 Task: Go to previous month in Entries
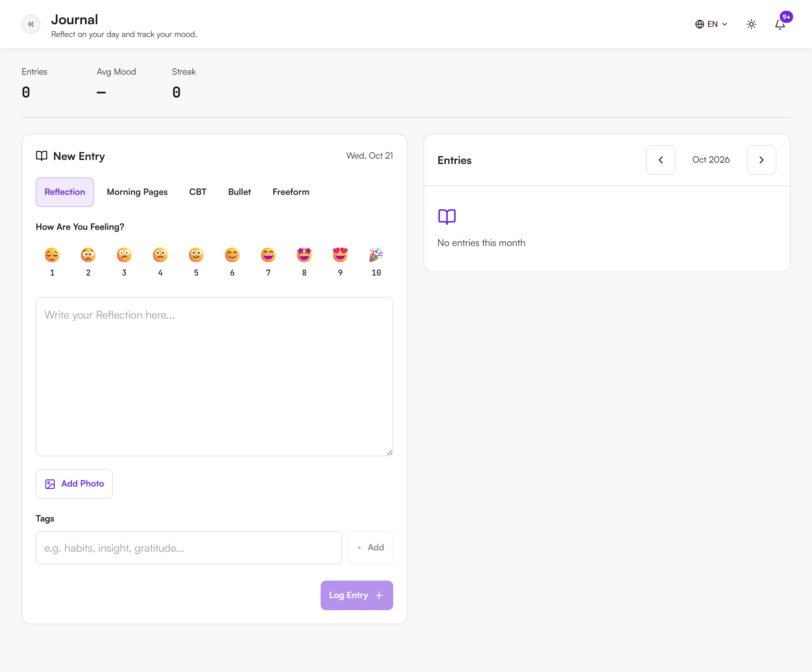tap(660, 160)
